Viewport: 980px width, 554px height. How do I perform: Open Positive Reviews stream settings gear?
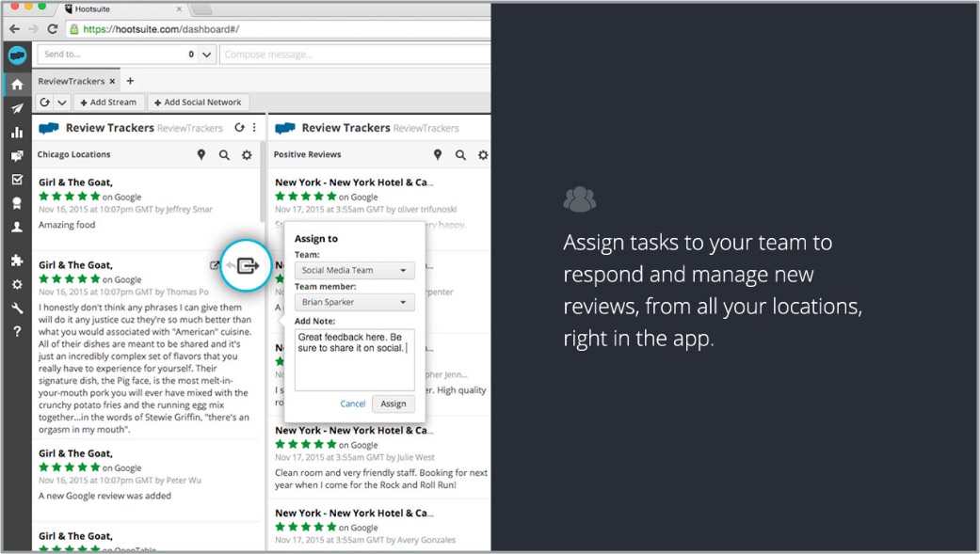point(483,155)
